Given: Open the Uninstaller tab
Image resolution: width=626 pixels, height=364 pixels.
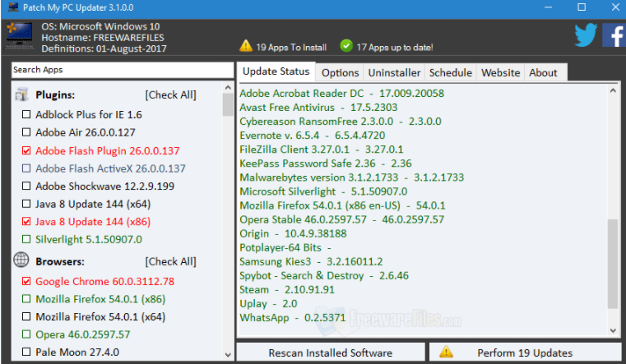Looking at the screenshot, I should tap(394, 72).
